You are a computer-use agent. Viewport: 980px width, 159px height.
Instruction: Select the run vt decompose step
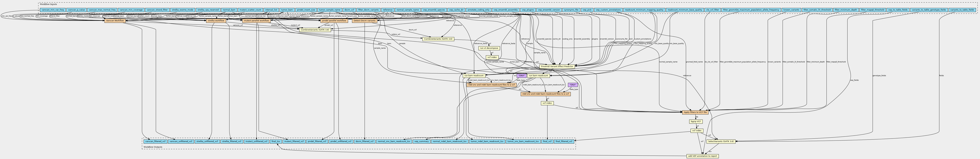click(x=489, y=48)
